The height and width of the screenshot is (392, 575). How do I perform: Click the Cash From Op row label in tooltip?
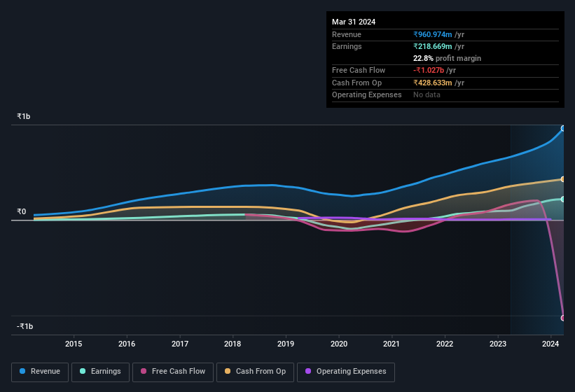[356, 83]
